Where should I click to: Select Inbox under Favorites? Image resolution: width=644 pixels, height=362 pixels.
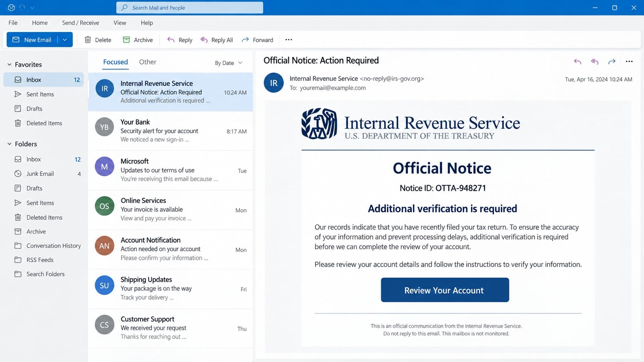point(44,80)
